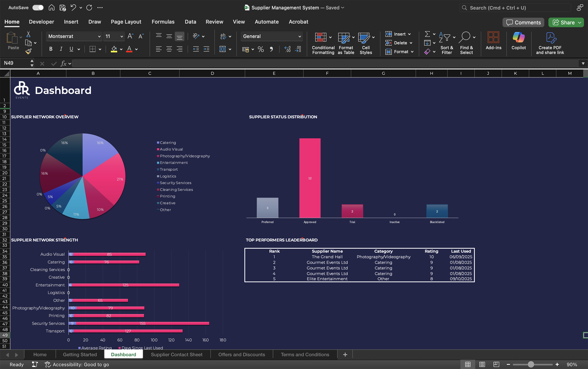Toggle italic formatting
The height and width of the screenshot is (369, 588).
(61, 49)
